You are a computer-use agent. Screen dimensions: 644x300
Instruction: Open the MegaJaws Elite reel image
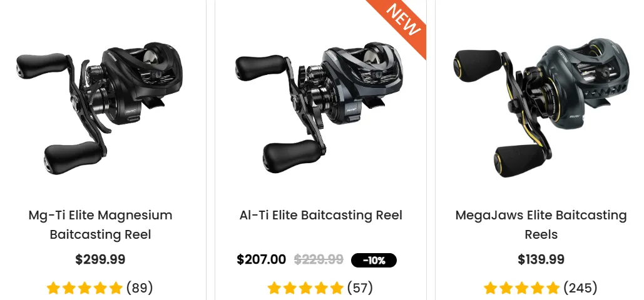click(x=541, y=108)
